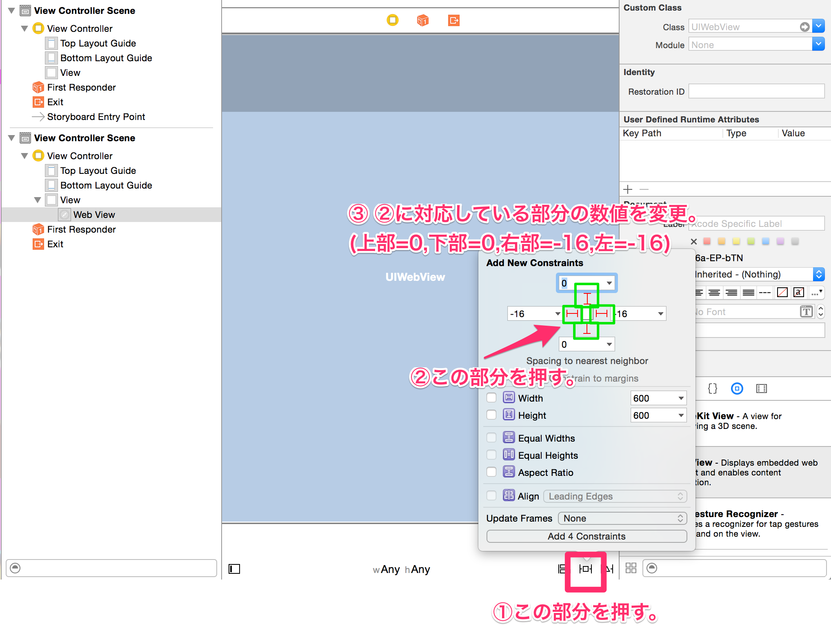Open the Resolve Auto Layout Issues tool

609,568
